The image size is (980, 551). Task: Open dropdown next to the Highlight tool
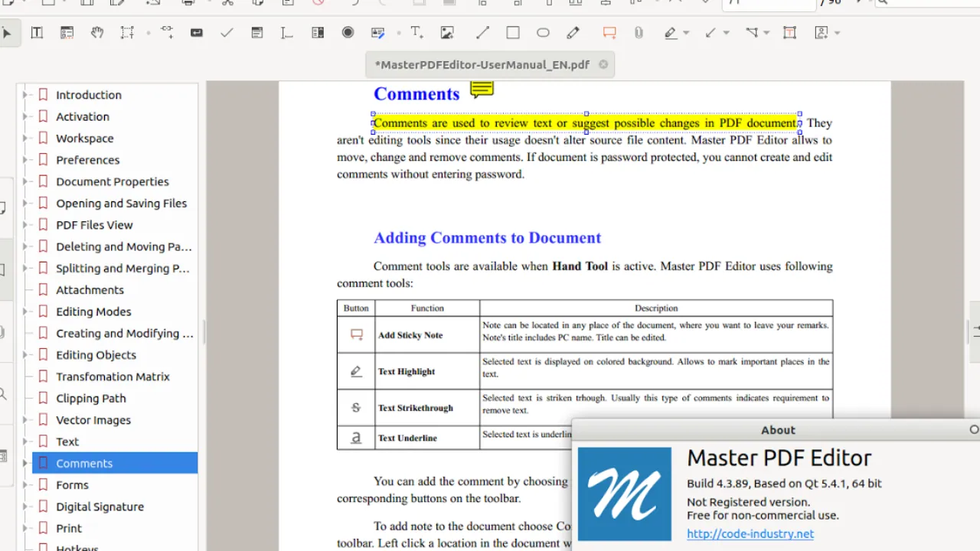click(686, 33)
